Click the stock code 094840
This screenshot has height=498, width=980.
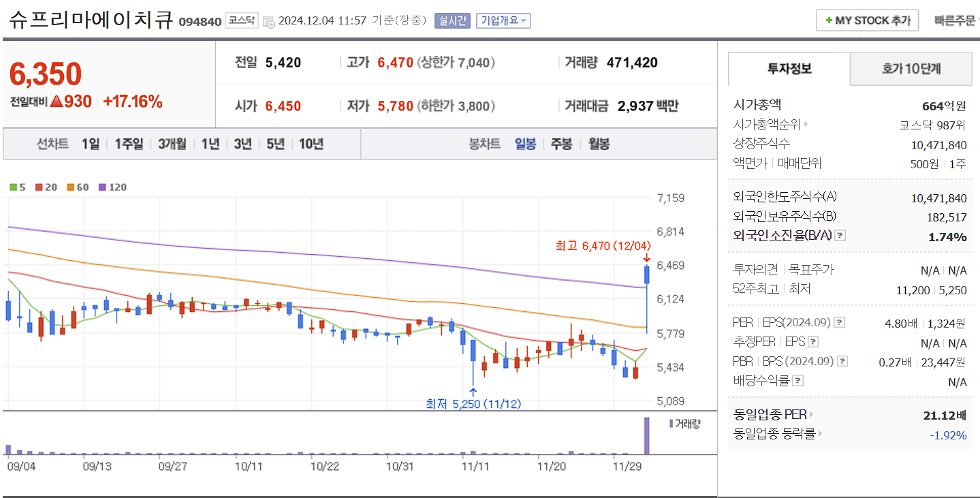point(200,21)
